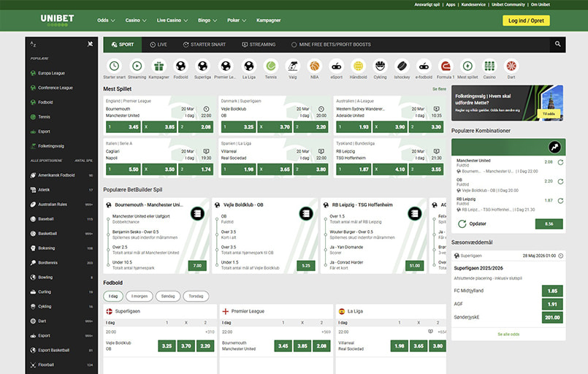The image size is (588, 374).
Task: Select the NBA basketball icon
Action: click(x=315, y=66)
